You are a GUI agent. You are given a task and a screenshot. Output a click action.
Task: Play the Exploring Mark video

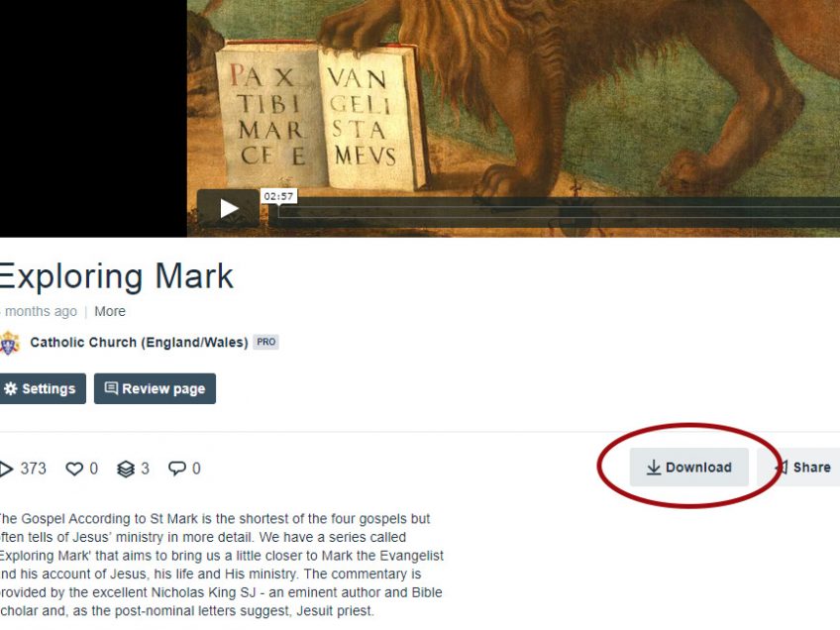pos(228,208)
